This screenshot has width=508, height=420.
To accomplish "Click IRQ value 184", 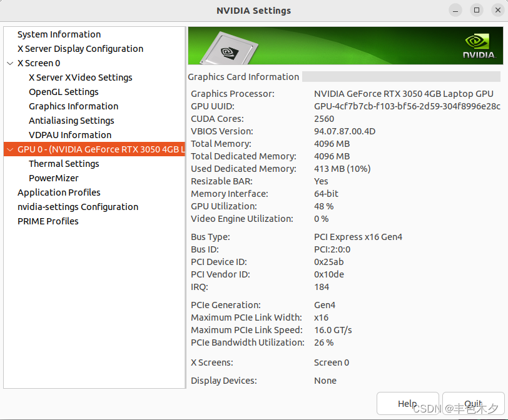I will point(322,287).
